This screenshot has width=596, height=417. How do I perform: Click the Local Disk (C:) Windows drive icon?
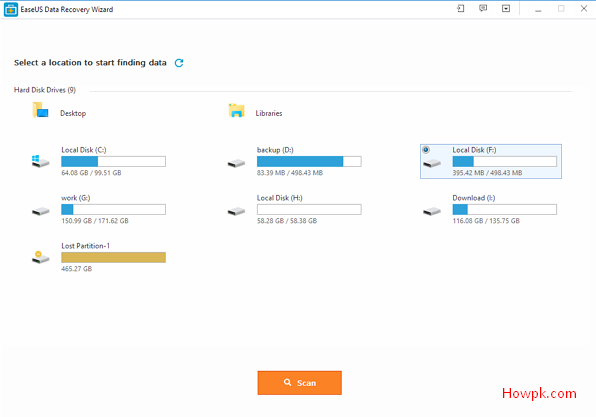[40, 161]
